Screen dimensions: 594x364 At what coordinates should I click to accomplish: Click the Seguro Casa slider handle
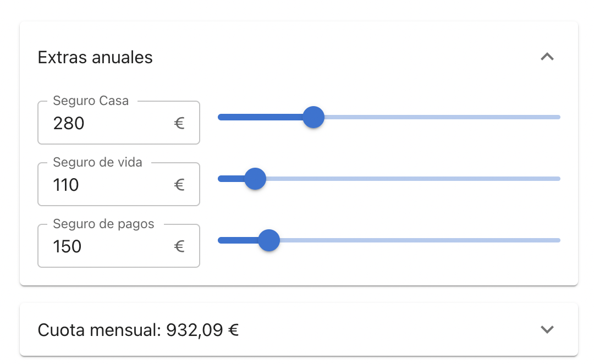tap(313, 117)
